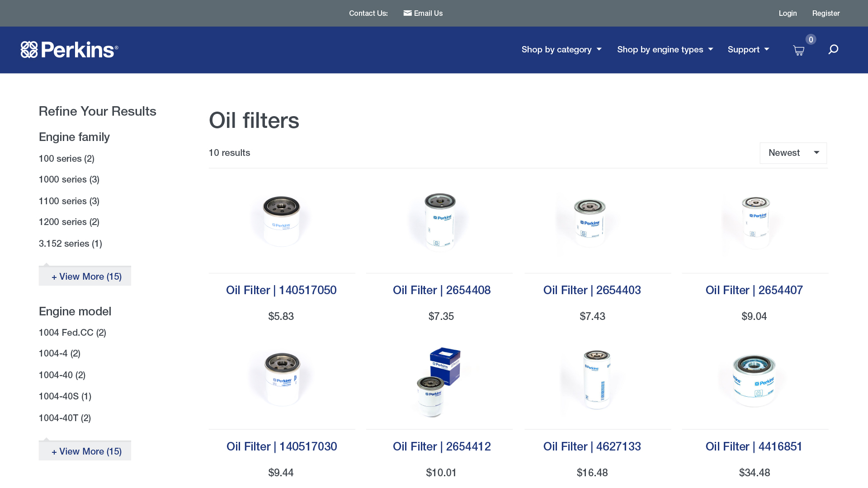Viewport: 868px width, 488px height.
Task: Select the 1000 series engine family filter
Action: click(69, 179)
